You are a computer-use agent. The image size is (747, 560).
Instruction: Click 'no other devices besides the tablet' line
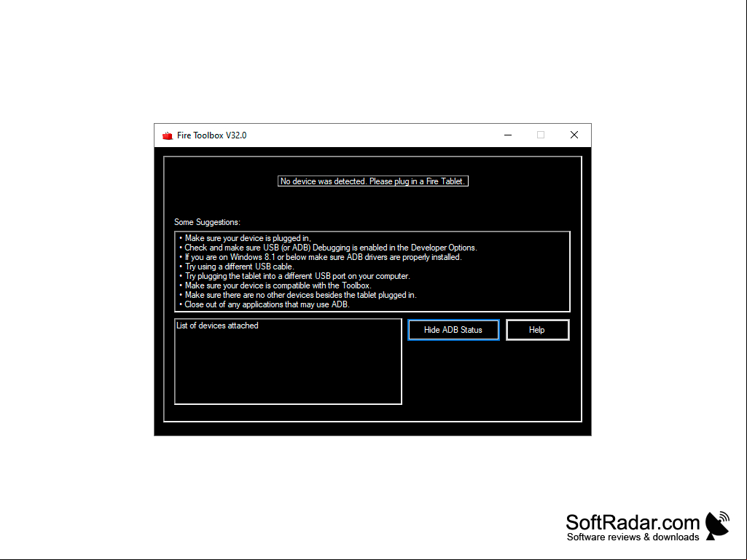298,295
